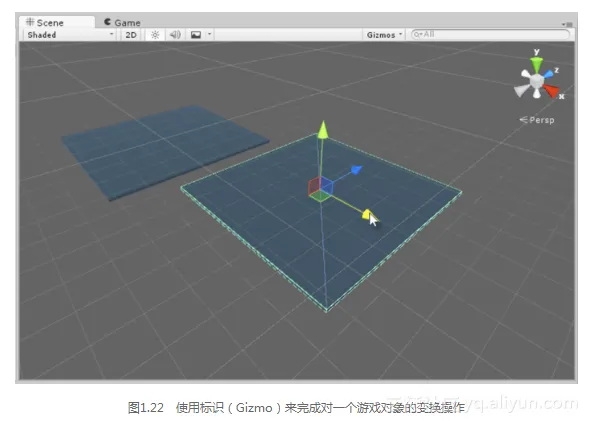Switch to the Game tab
The height and width of the screenshot is (424, 589).
(x=122, y=23)
